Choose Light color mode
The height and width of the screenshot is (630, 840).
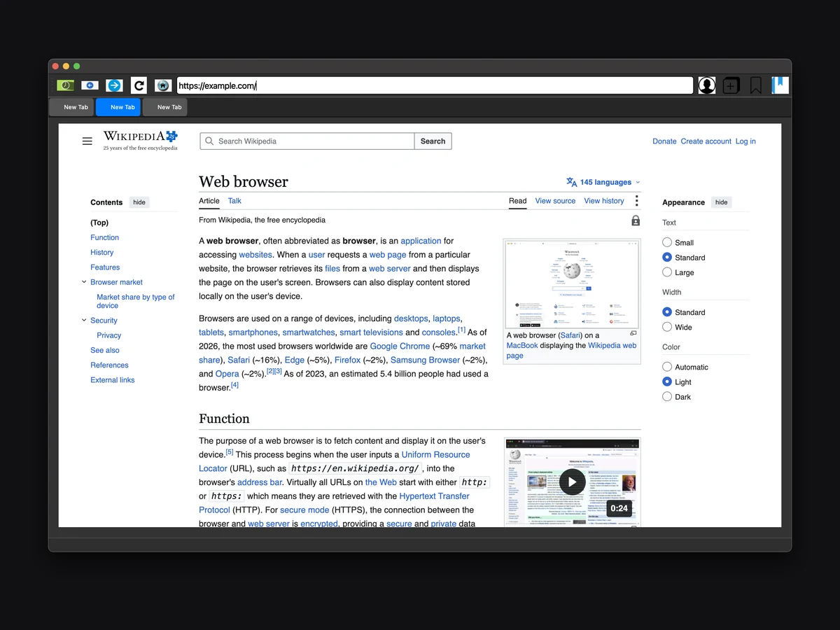(667, 382)
